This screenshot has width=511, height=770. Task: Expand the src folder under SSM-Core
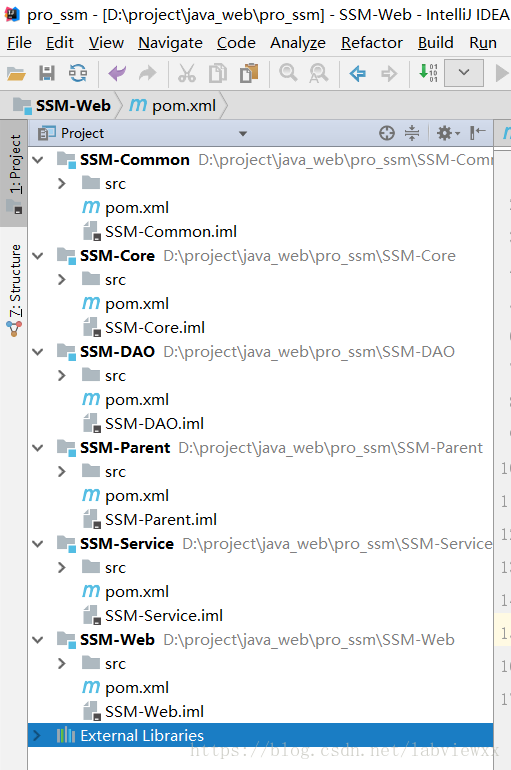pos(62,279)
